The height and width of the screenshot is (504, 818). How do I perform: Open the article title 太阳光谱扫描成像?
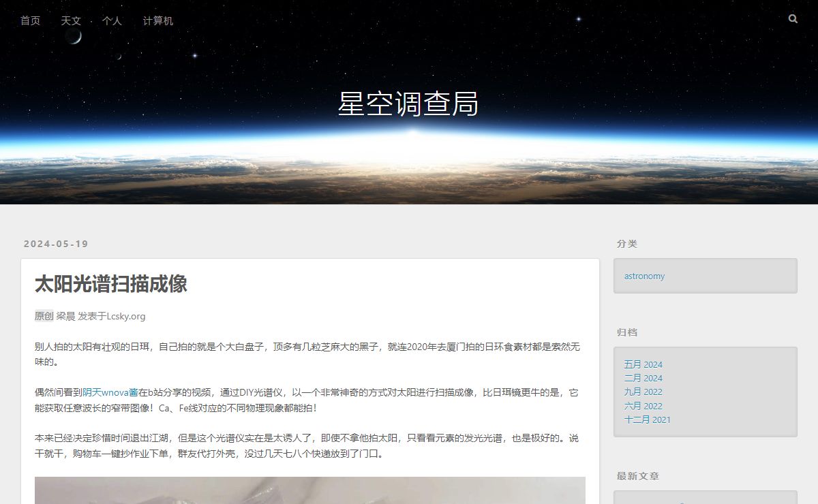pyautogui.click(x=111, y=284)
